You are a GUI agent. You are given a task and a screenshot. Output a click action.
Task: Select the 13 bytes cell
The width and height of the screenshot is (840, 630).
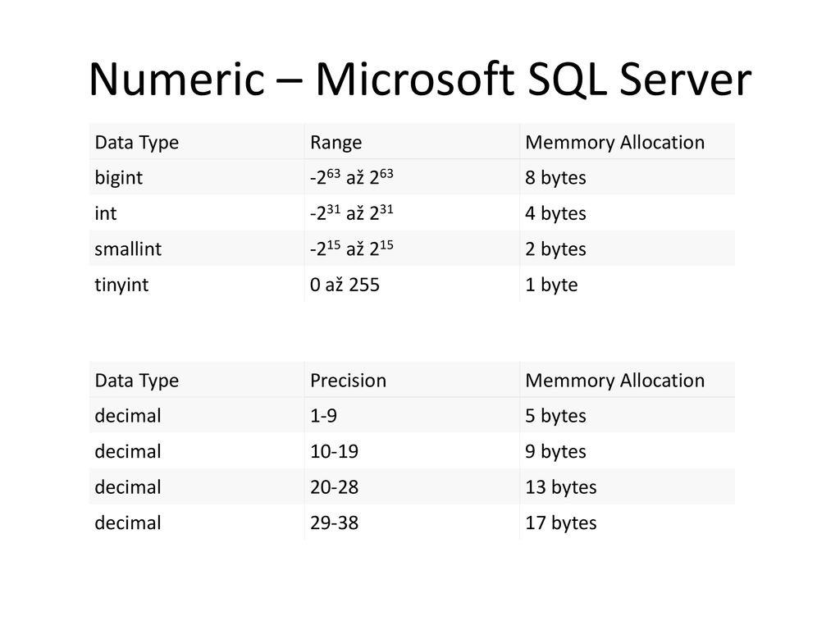coord(561,487)
